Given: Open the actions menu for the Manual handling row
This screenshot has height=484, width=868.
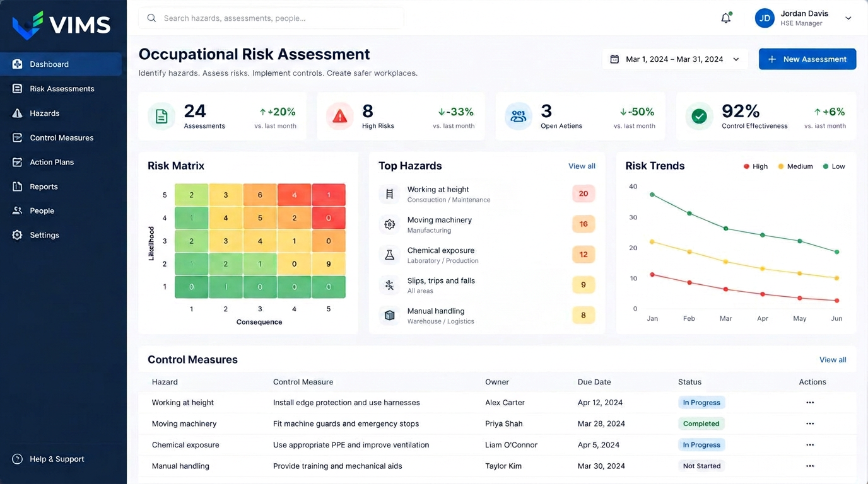Looking at the screenshot, I should click(810, 466).
